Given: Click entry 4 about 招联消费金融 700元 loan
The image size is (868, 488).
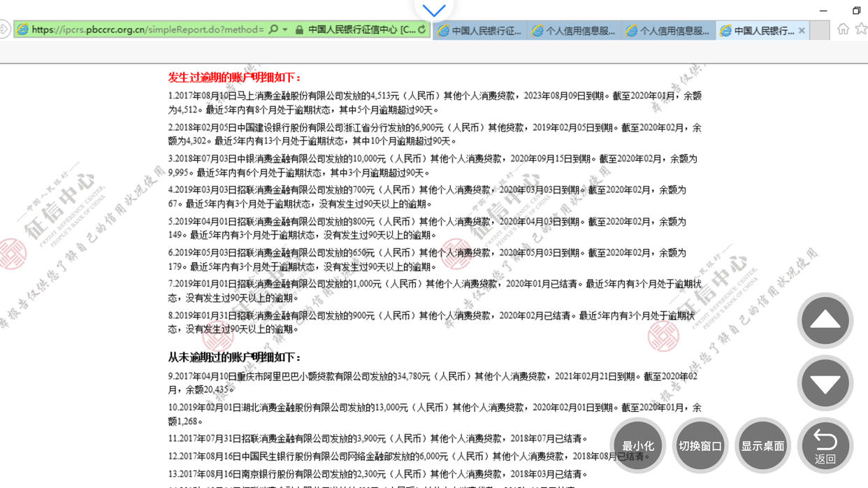Looking at the screenshot, I should click(x=427, y=197).
